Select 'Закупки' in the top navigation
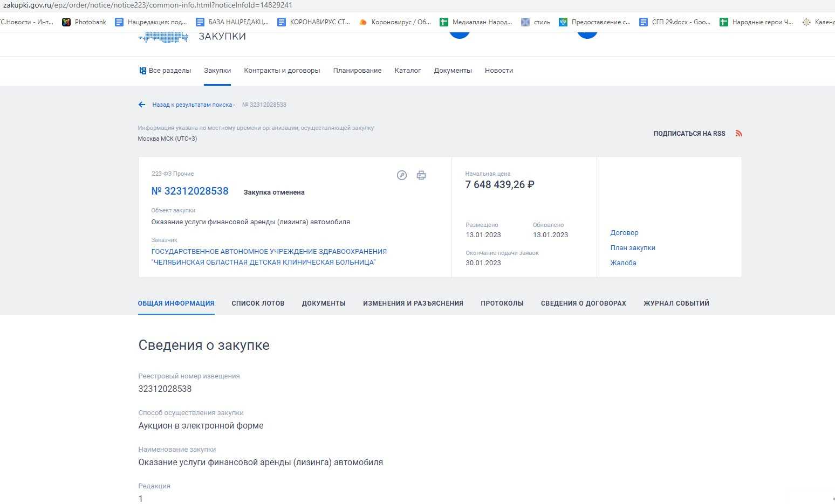 click(217, 71)
